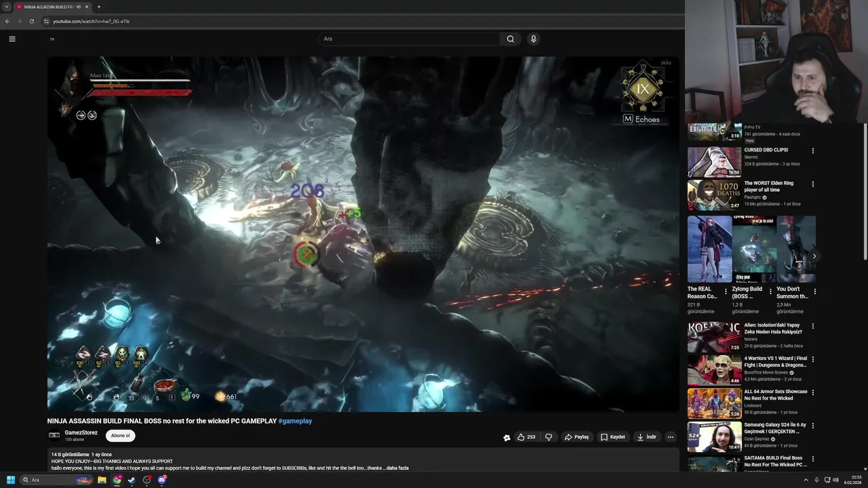This screenshot has height=488, width=868.
Task: Open the tab search dropdown arrow
Action: 6,7
